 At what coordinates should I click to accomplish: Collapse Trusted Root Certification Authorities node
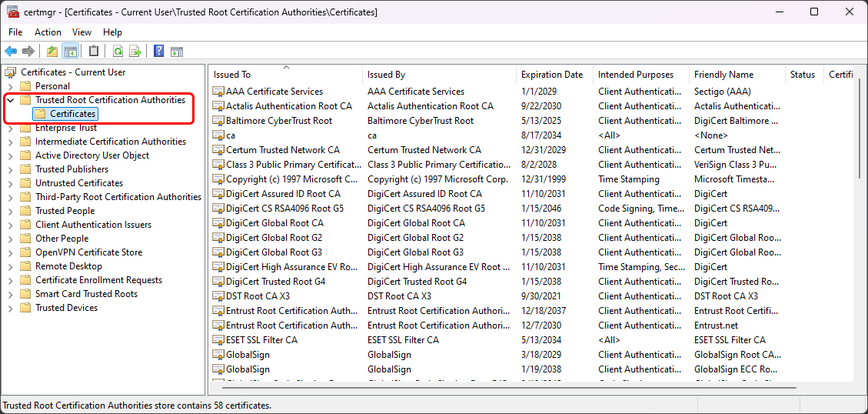tap(10, 100)
